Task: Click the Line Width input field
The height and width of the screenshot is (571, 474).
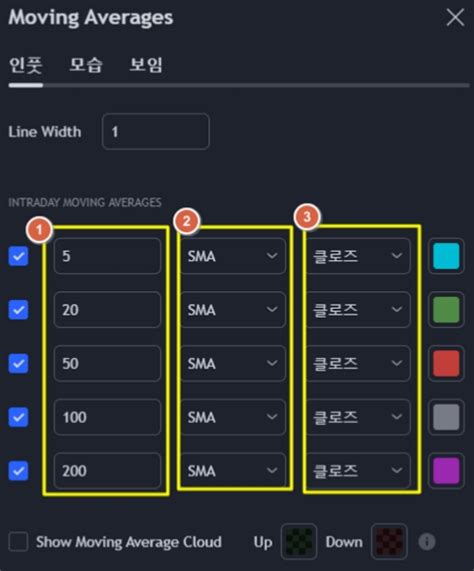Action: (156, 131)
